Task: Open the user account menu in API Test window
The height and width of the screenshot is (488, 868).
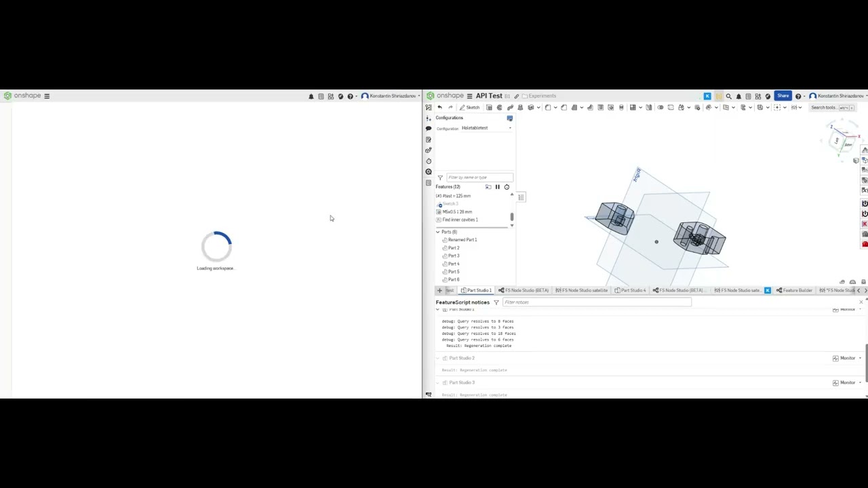Action: [838, 96]
